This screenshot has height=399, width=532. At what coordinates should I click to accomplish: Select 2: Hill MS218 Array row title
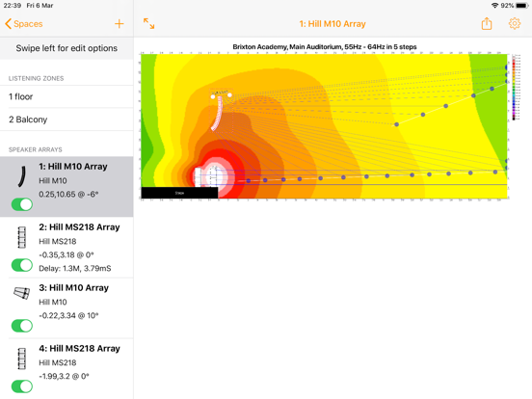[x=79, y=227]
